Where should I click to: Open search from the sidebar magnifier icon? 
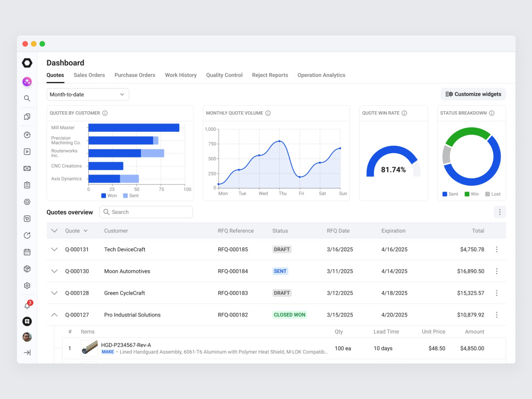[x=27, y=98]
